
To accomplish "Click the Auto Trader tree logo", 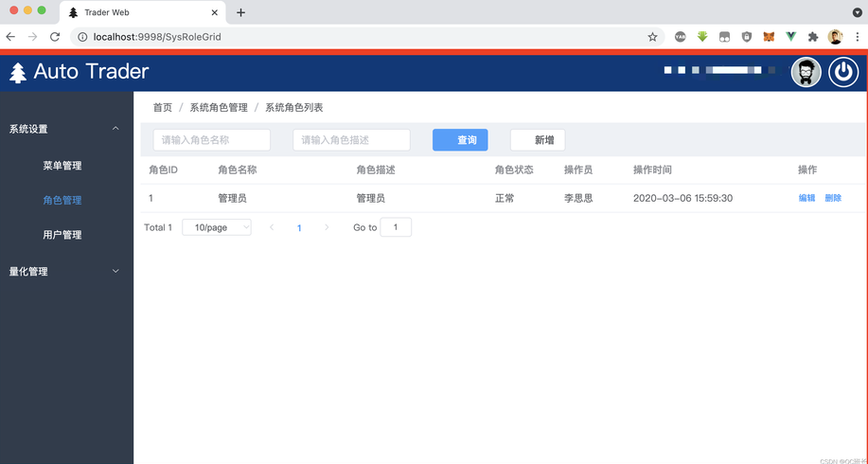I will coord(18,73).
